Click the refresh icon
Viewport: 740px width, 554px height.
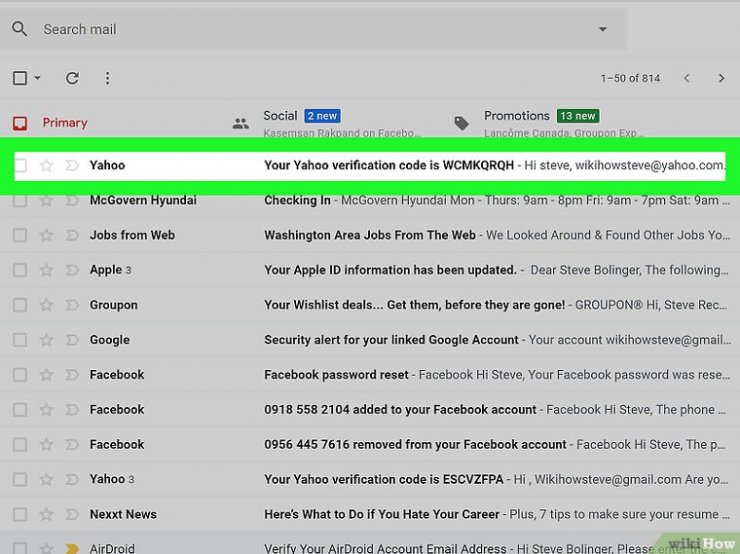(x=72, y=78)
